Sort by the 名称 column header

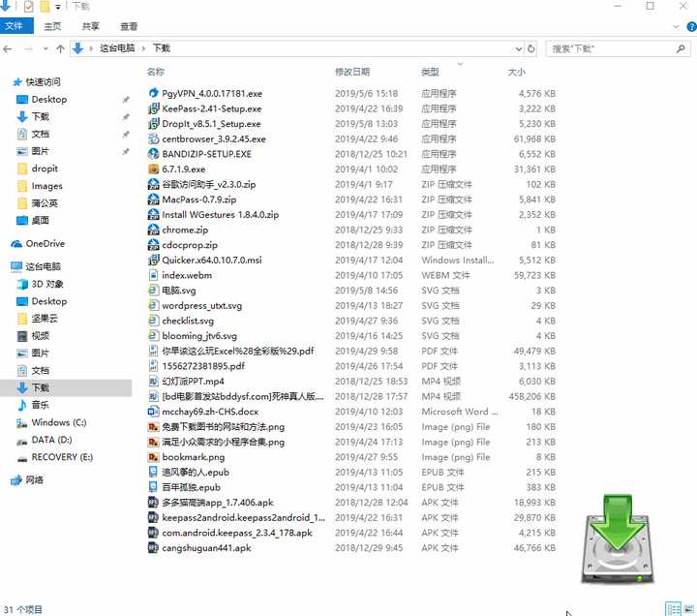[156, 72]
